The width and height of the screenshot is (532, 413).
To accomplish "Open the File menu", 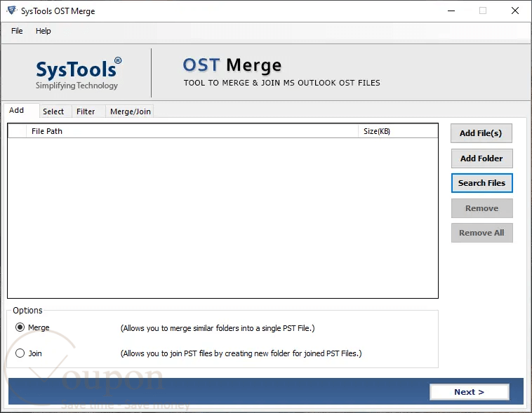I will pyautogui.click(x=17, y=31).
